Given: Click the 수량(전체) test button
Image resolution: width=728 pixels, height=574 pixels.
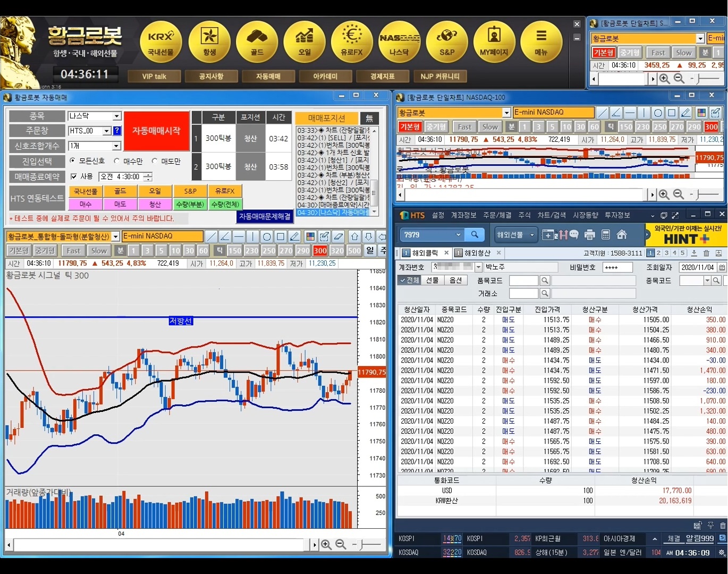Looking at the screenshot, I should (225, 204).
